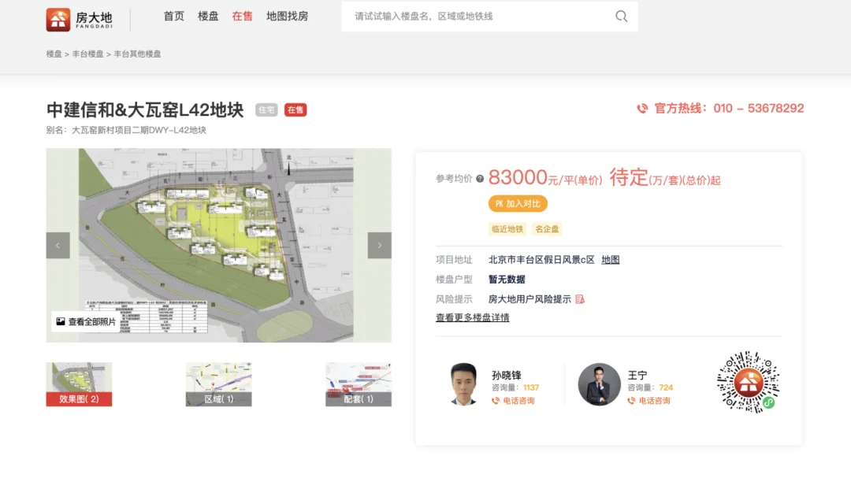Click 孙晓锋's 电话咨询 phone icon
Screen dimensions: 851x504
point(496,401)
